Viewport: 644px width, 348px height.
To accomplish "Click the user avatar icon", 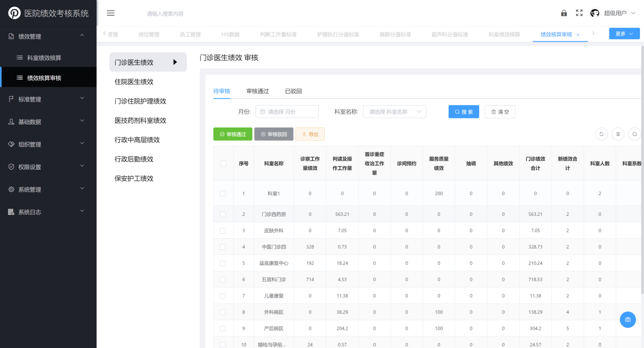I will pos(595,13).
